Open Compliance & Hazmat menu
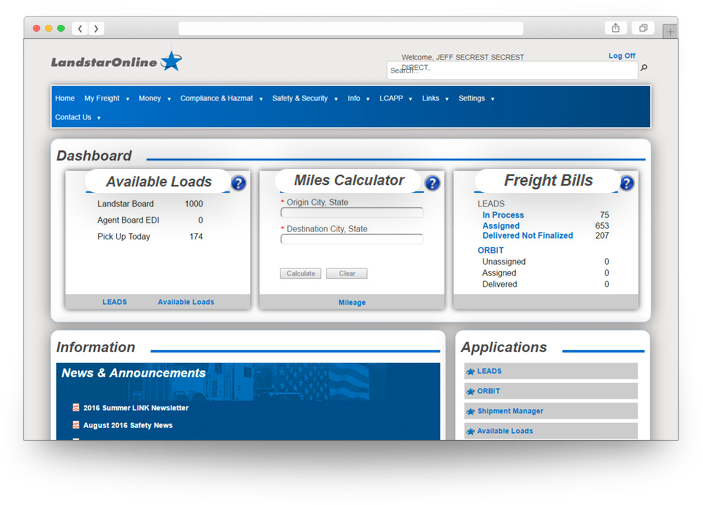 tap(217, 98)
